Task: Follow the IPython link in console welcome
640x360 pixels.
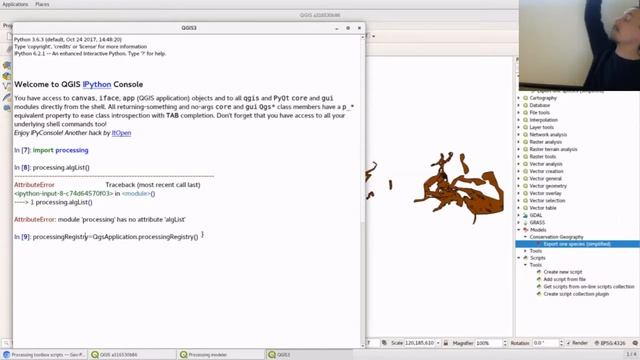Action: coord(97,84)
